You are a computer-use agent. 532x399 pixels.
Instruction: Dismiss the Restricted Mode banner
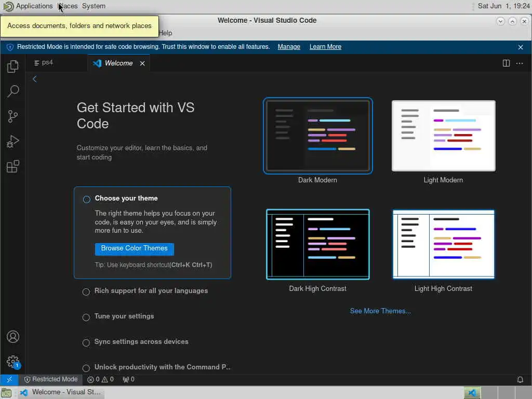point(521,47)
